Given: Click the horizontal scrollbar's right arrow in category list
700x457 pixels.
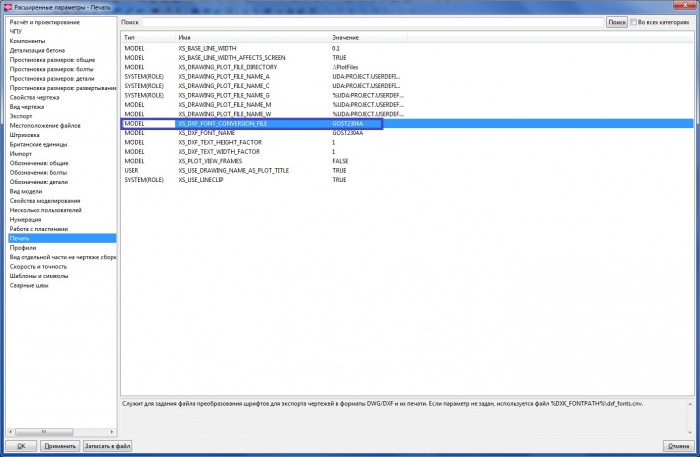Looking at the screenshot, I should [x=112, y=432].
